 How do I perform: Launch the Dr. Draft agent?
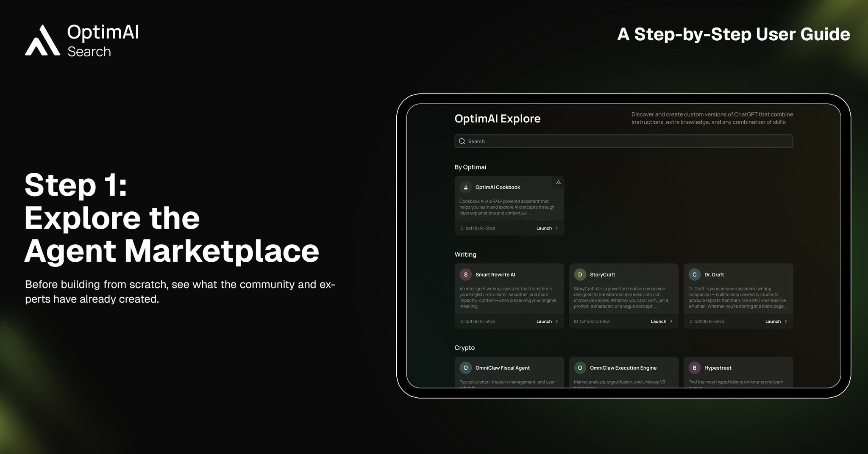tap(776, 321)
